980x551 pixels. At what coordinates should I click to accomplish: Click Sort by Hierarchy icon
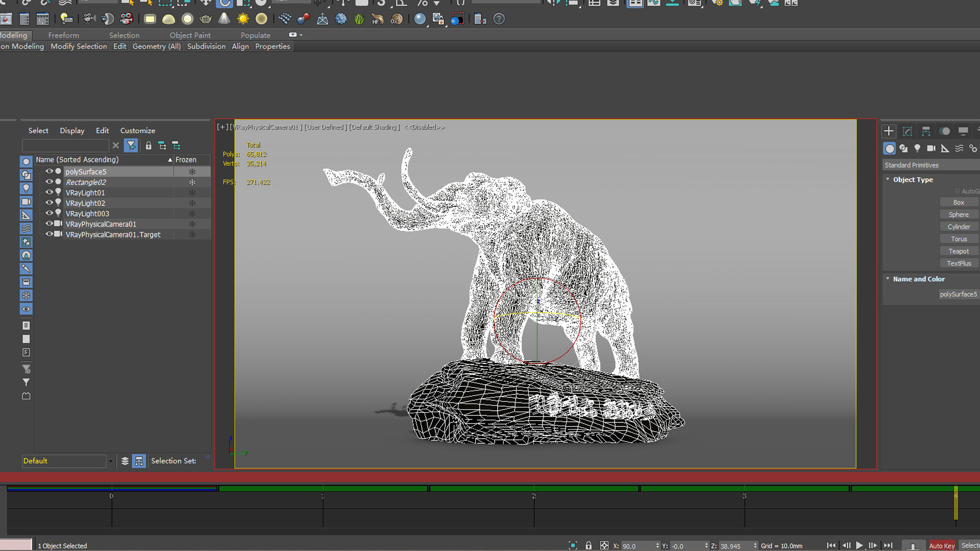point(139,461)
